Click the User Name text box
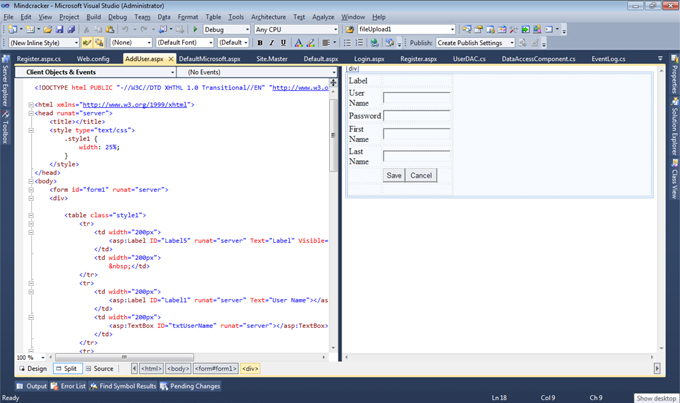Screen dimensions: 680x403 pos(417,98)
